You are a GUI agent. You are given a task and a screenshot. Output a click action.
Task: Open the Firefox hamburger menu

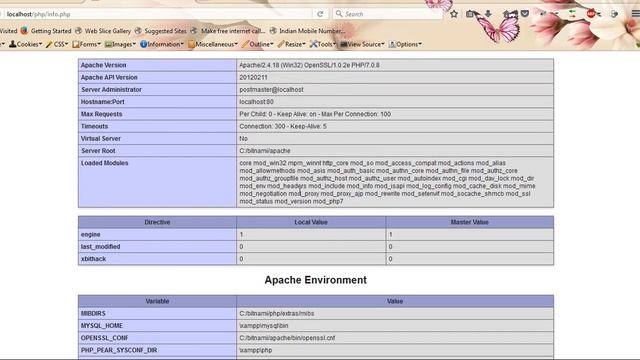(x=636, y=14)
